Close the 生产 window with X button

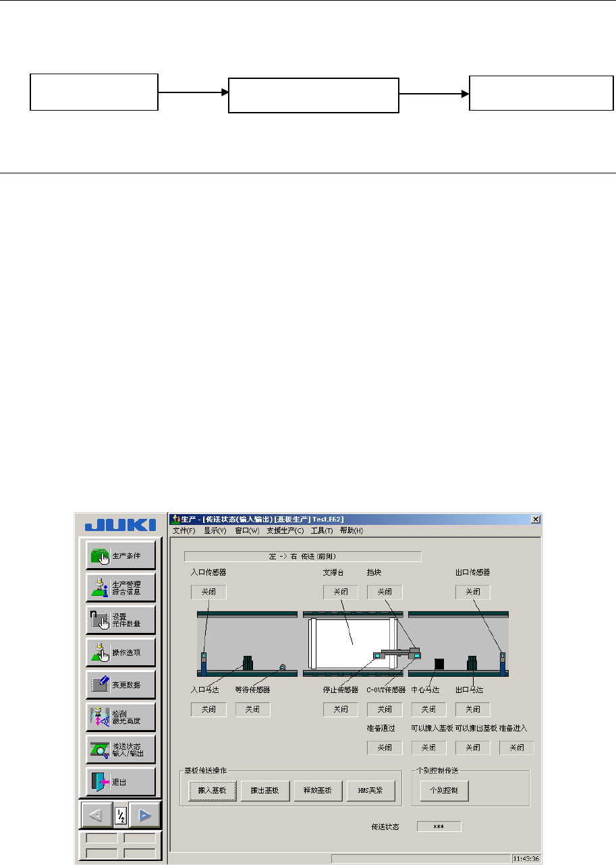(536, 519)
